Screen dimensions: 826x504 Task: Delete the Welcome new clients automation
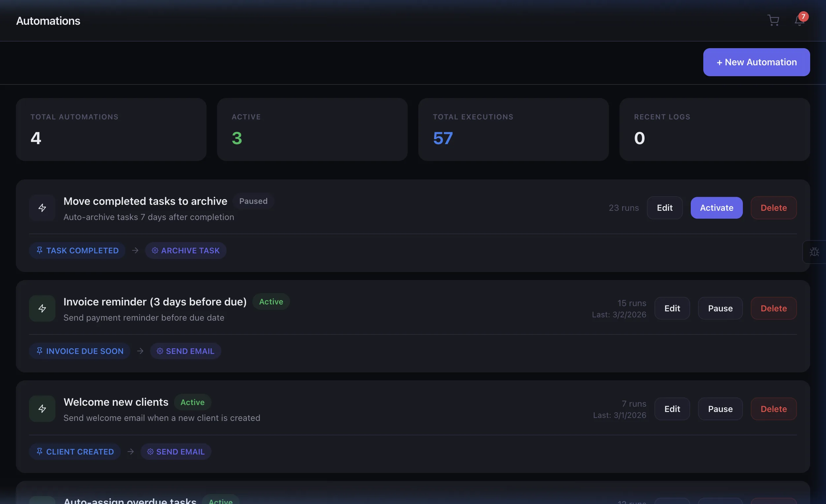pos(773,408)
